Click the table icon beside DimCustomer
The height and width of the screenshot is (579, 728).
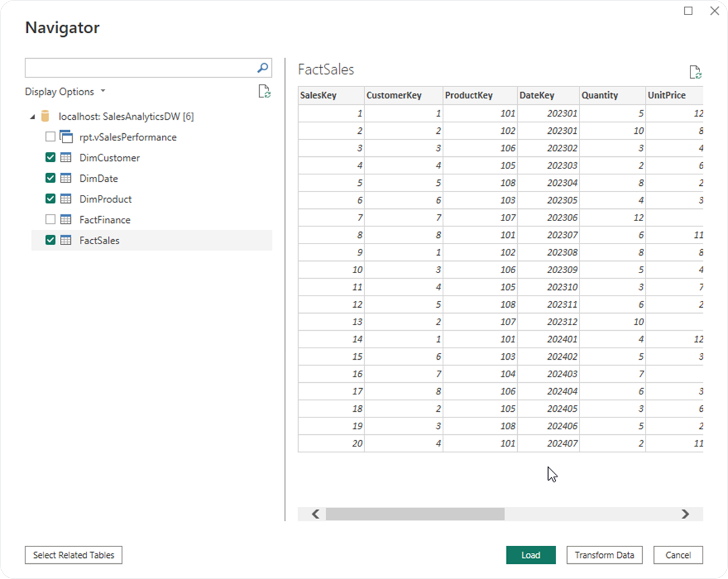tap(67, 157)
